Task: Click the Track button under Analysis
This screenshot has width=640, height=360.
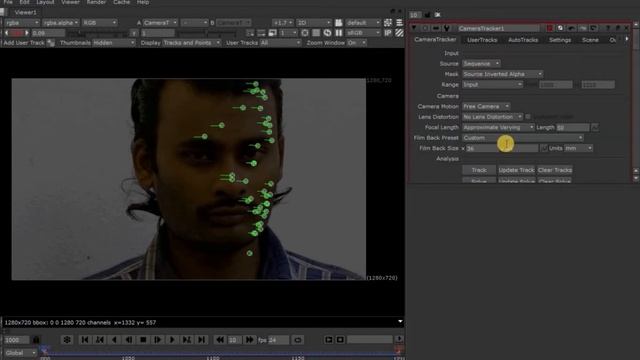Action: pyautogui.click(x=479, y=170)
